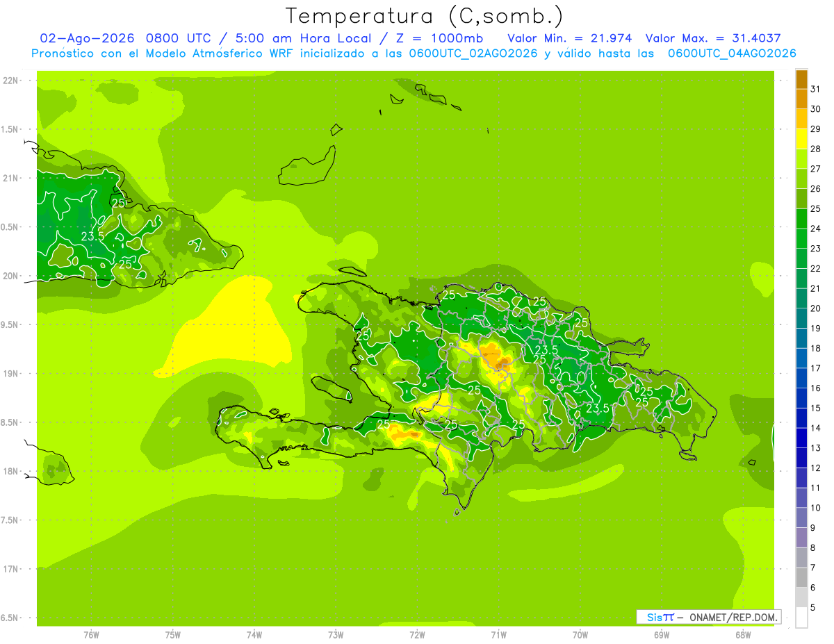Click the '17' colorbar label
Viewport: 834px width, 644px height.
pos(815,368)
